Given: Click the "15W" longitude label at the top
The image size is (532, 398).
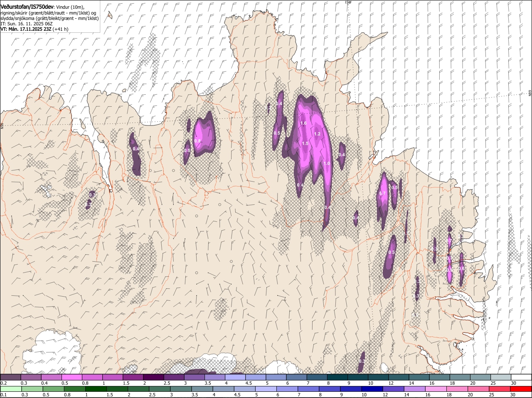Looking at the screenshot, I should coord(347,2).
